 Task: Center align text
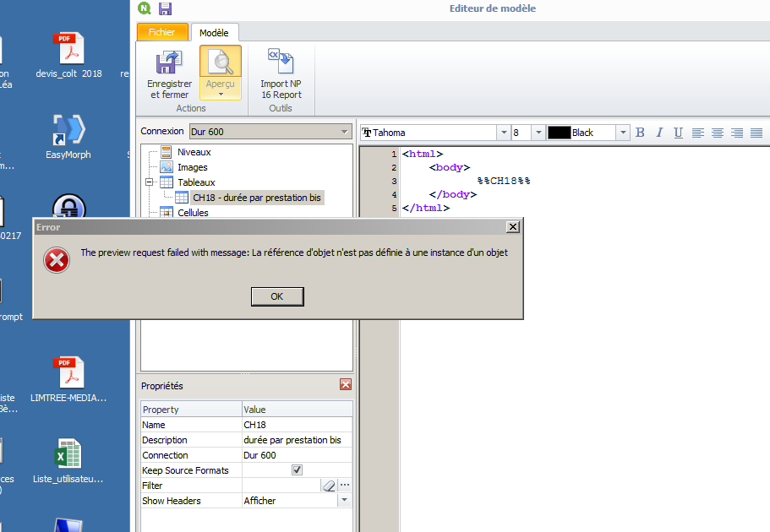click(x=718, y=133)
